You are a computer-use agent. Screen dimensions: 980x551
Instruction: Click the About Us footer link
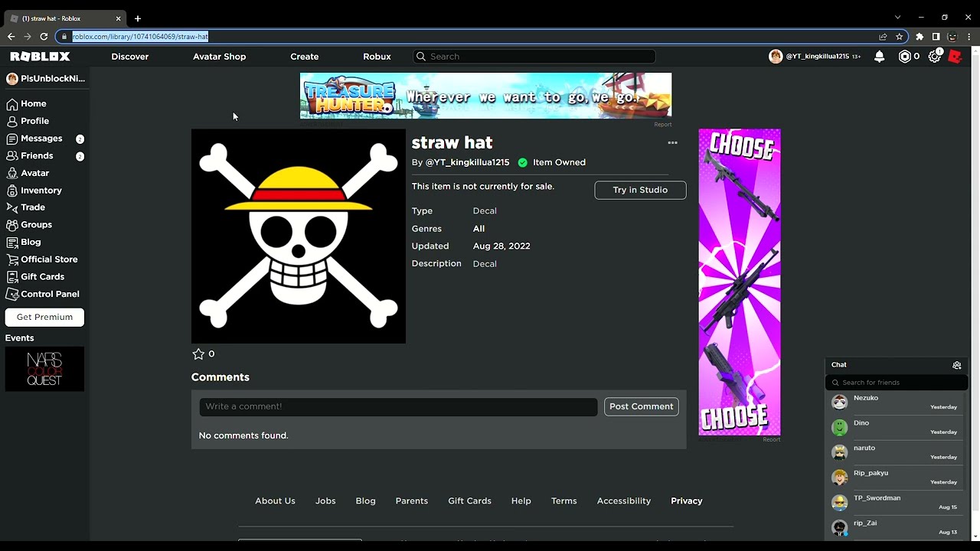point(275,501)
